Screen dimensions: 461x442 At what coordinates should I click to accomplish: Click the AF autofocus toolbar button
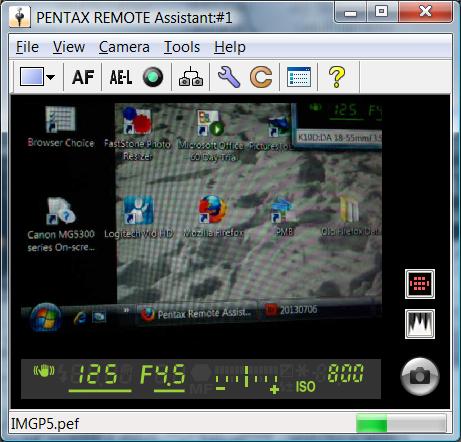click(x=83, y=77)
